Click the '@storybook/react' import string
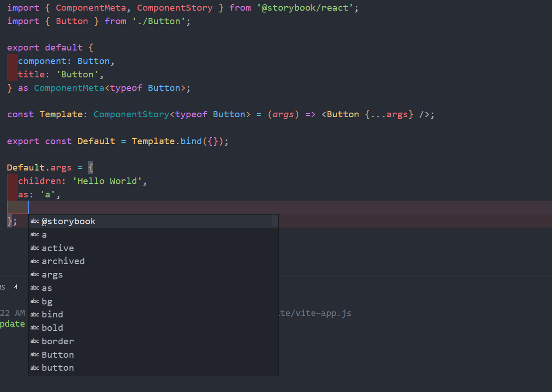Image resolution: width=552 pixels, height=392 pixels. click(305, 8)
